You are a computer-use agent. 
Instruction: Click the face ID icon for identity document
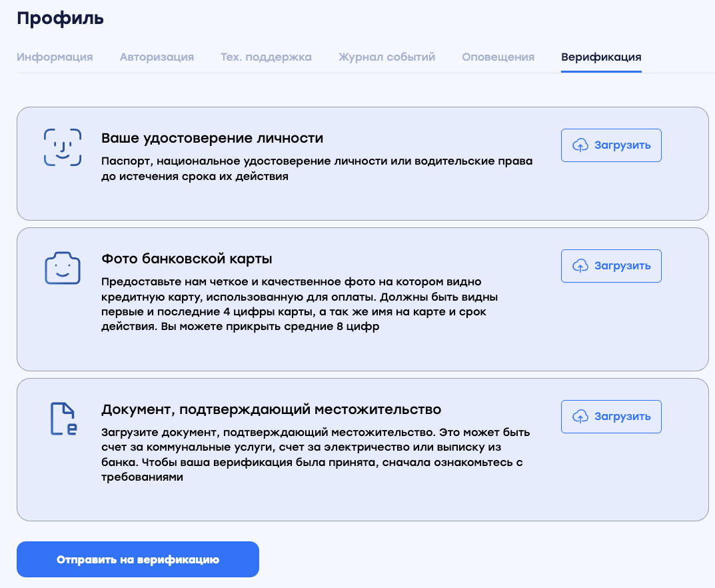62,147
